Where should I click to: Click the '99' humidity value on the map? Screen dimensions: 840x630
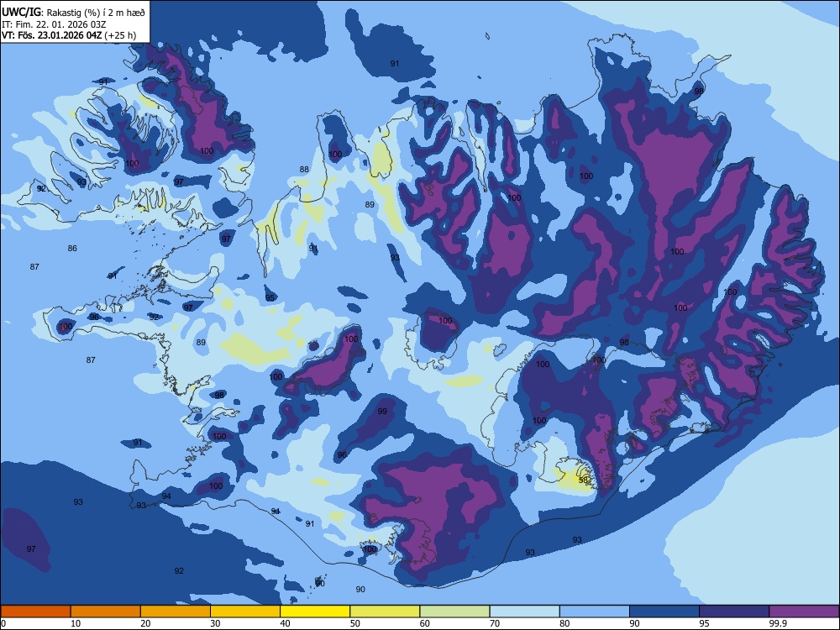coord(382,412)
